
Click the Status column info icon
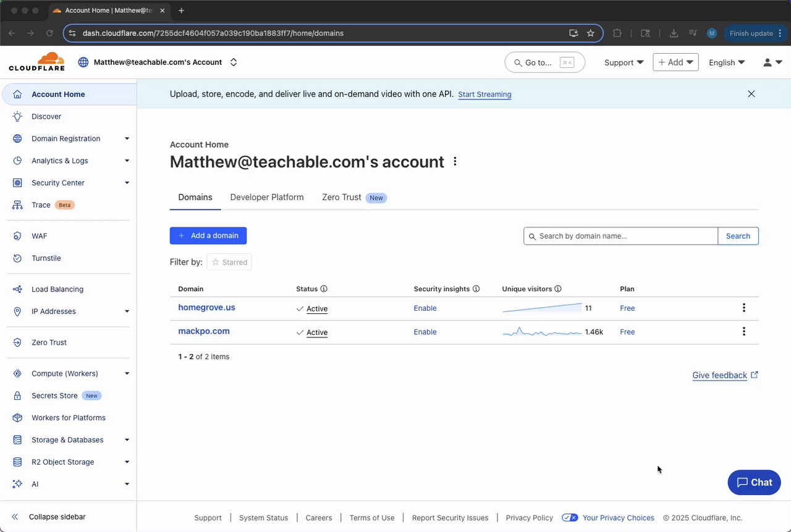(x=324, y=289)
